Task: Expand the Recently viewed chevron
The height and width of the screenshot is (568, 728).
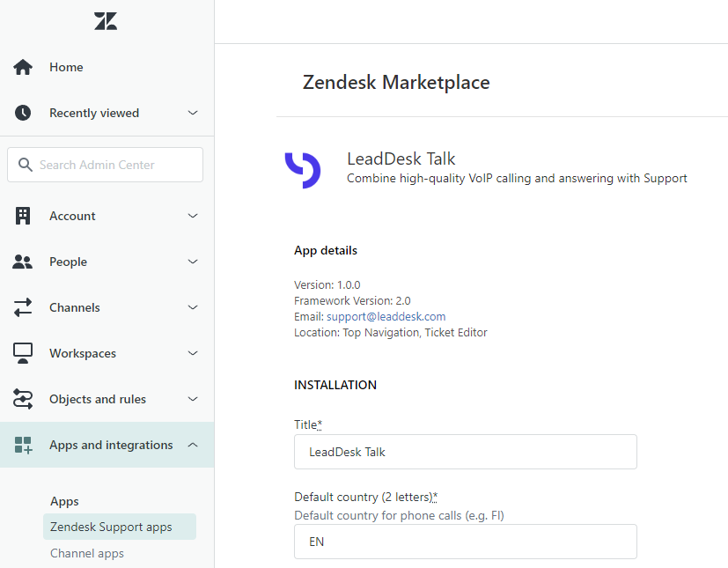Action: click(193, 113)
